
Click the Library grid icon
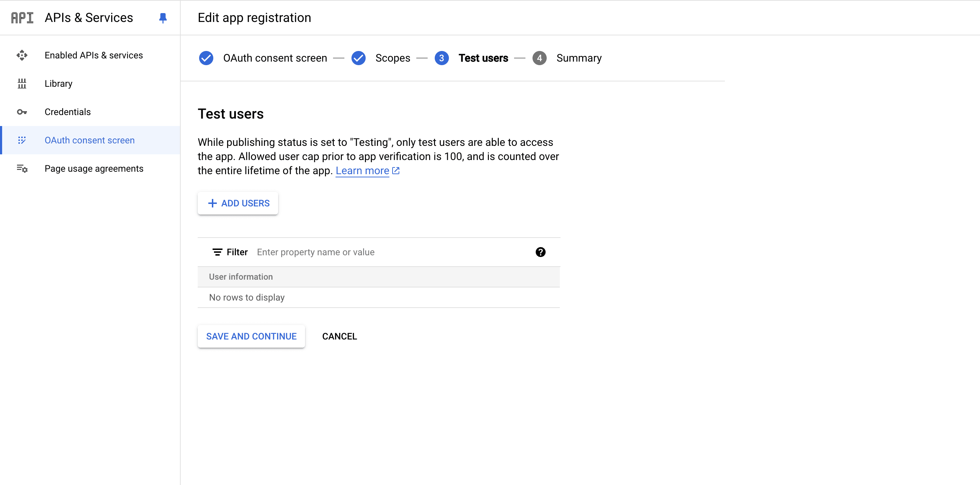[x=22, y=84]
